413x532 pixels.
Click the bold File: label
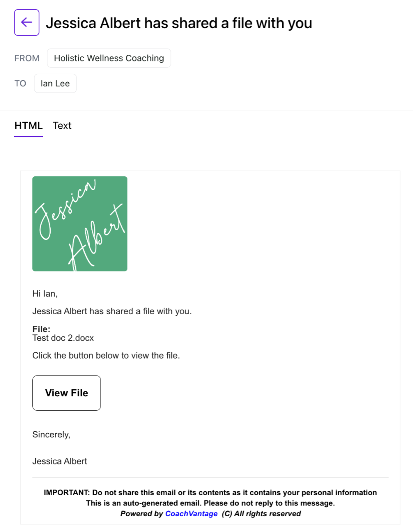click(x=41, y=329)
